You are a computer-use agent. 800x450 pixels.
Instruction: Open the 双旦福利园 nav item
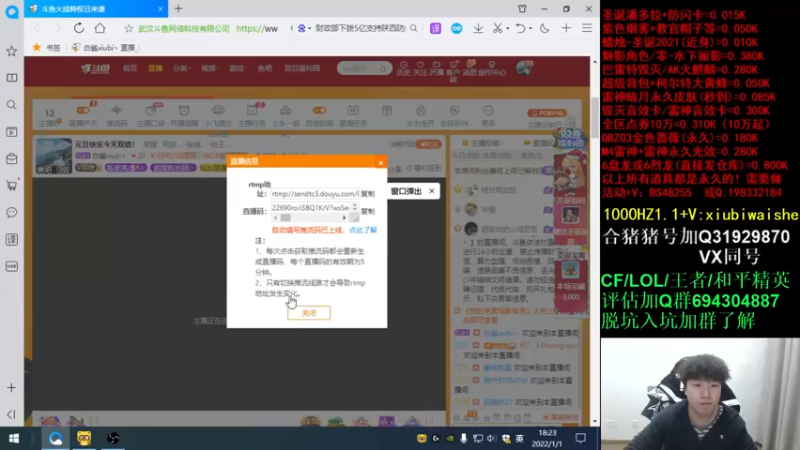click(x=302, y=68)
